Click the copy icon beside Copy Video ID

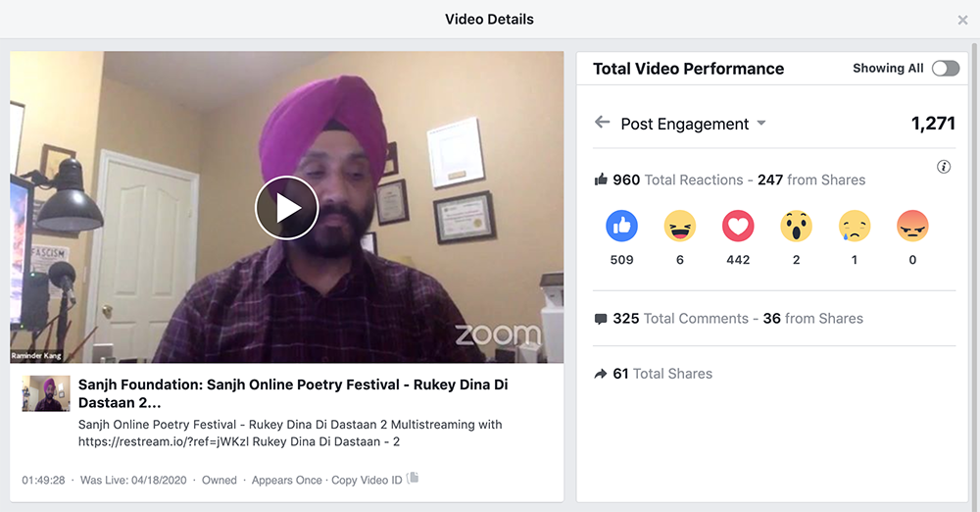tap(413, 478)
